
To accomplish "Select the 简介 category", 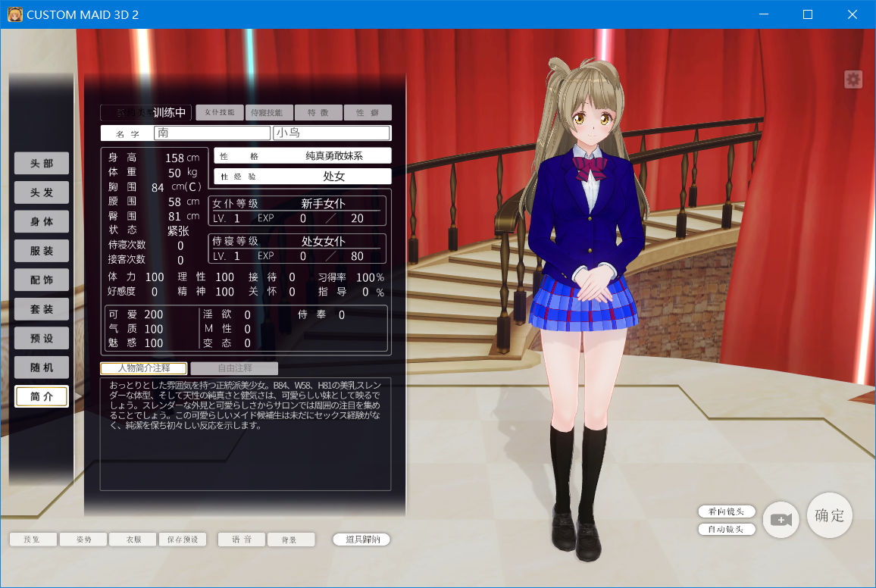I will click(x=42, y=396).
